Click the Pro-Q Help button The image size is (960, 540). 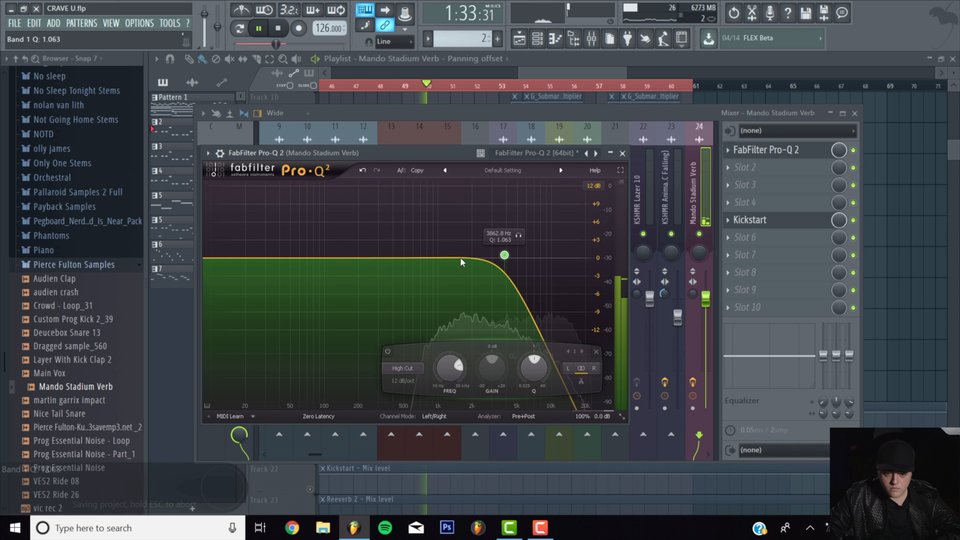click(594, 170)
